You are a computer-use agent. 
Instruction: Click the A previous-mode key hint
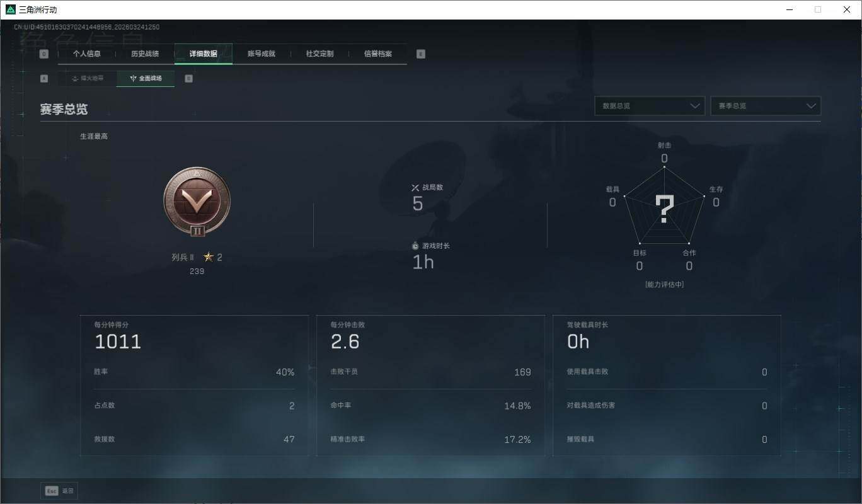coord(44,79)
